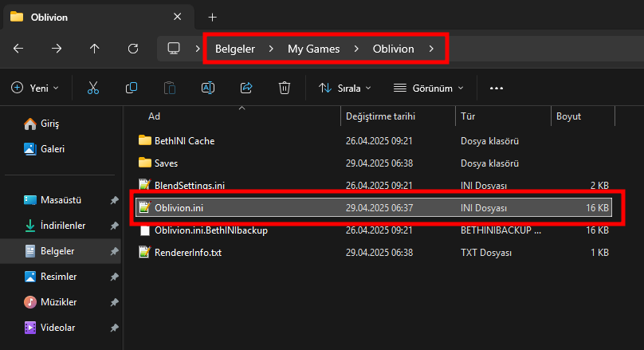This screenshot has width=644, height=350.
Task: Click the BethINI Cache folder icon
Action: (144, 140)
